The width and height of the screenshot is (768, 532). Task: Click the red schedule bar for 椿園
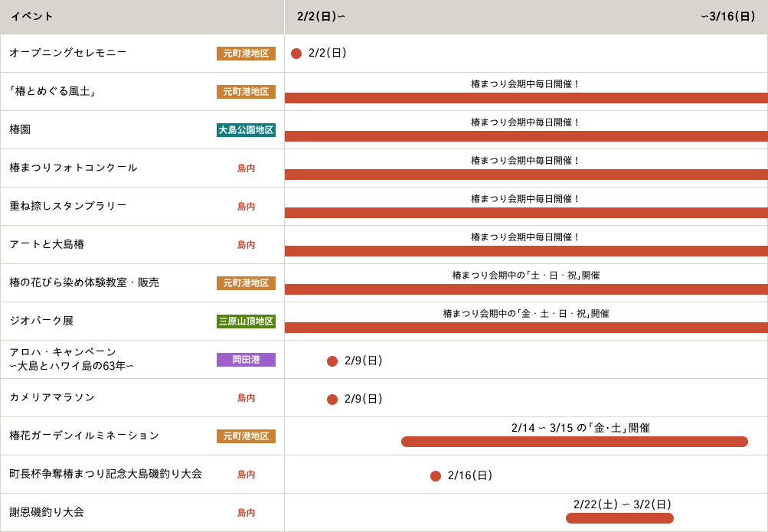tap(526, 136)
